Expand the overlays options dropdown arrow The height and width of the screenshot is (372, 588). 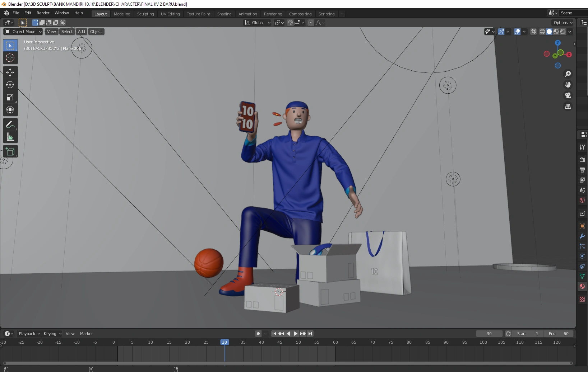tap(524, 32)
